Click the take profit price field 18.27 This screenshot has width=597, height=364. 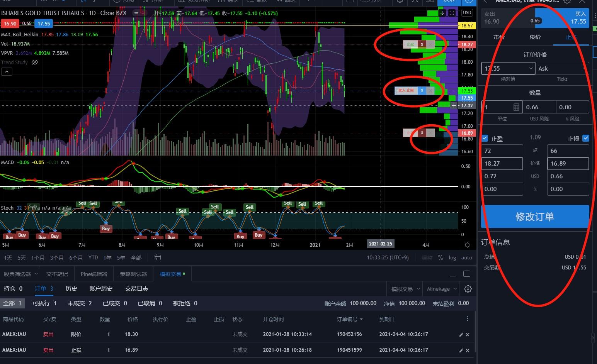click(502, 163)
